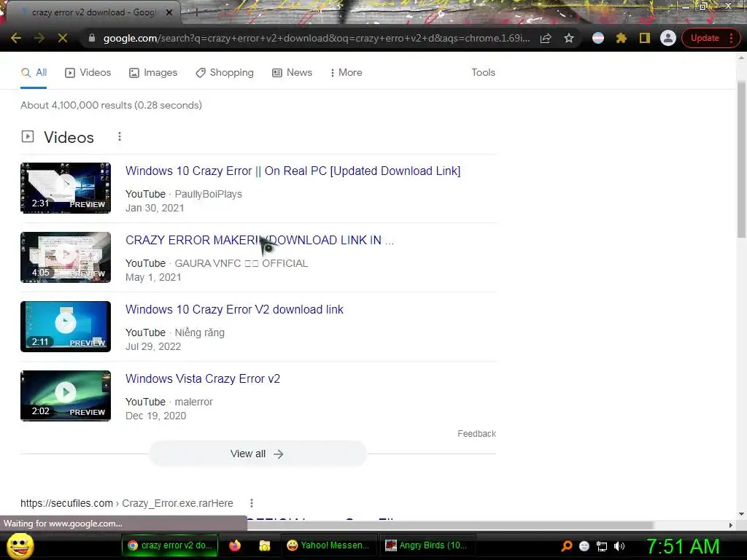Screen dimensions: 747x560
Task: Switch to Yahoo! Messenger taskbar window
Action: (329, 545)
